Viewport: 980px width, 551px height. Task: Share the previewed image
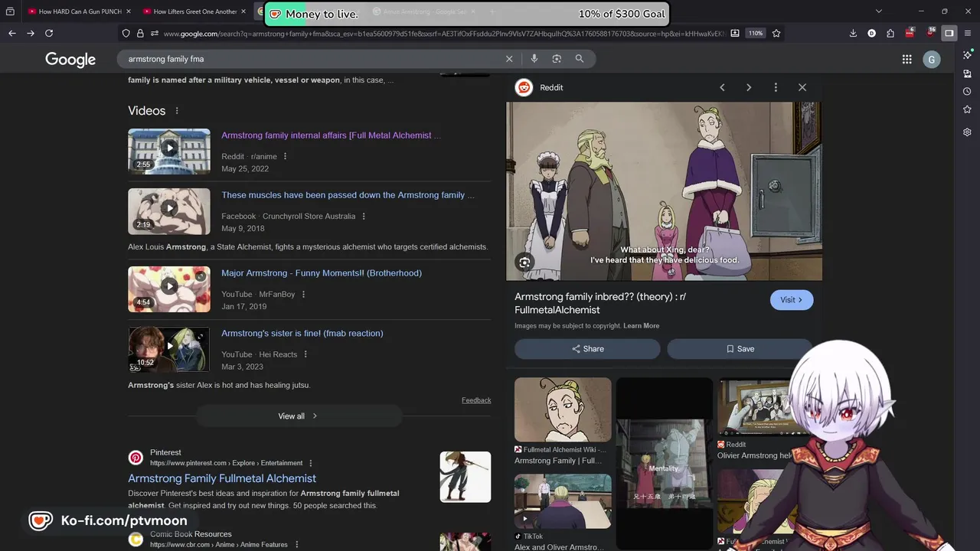tap(587, 349)
